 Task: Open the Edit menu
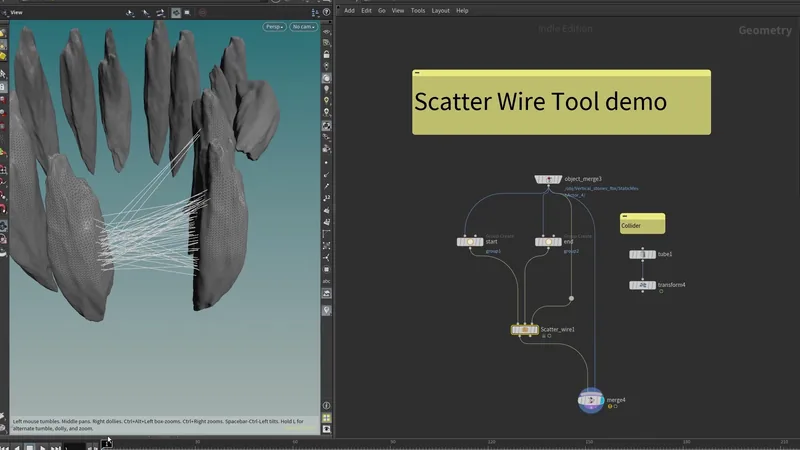366,11
